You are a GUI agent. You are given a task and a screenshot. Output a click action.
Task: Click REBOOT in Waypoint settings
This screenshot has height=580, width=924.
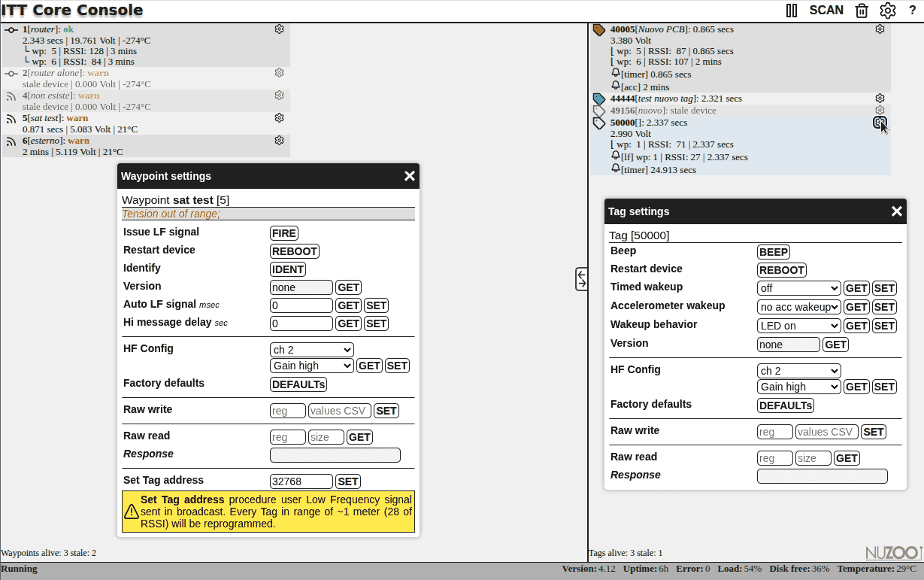tap(295, 251)
